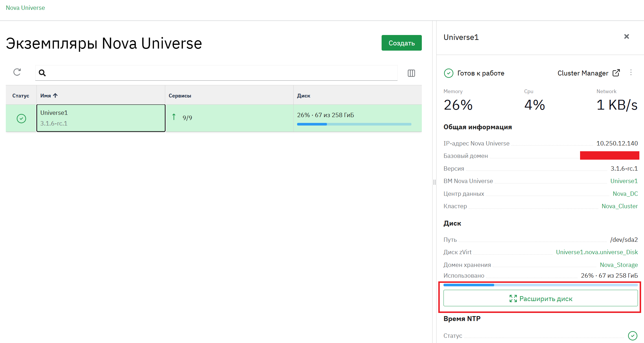Focus the instance search input field
This screenshot has width=644, height=343.
pyautogui.click(x=216, y=73)
